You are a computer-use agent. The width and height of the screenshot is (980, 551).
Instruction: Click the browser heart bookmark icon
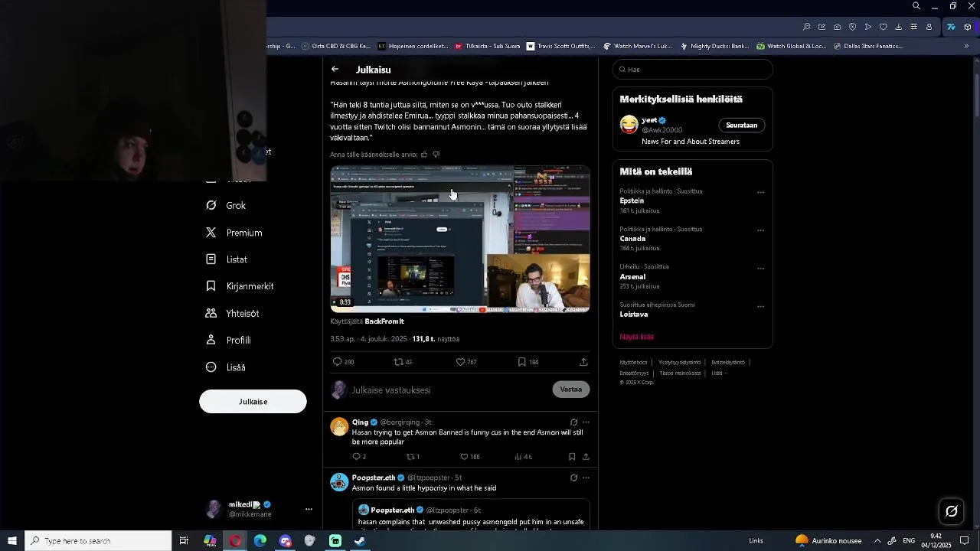[x=883, y=27]
